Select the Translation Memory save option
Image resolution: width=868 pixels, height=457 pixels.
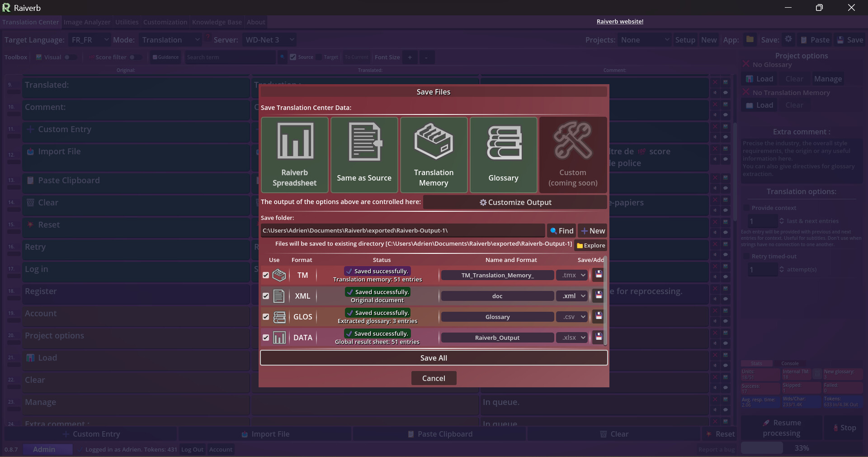(x=434, y=155)
